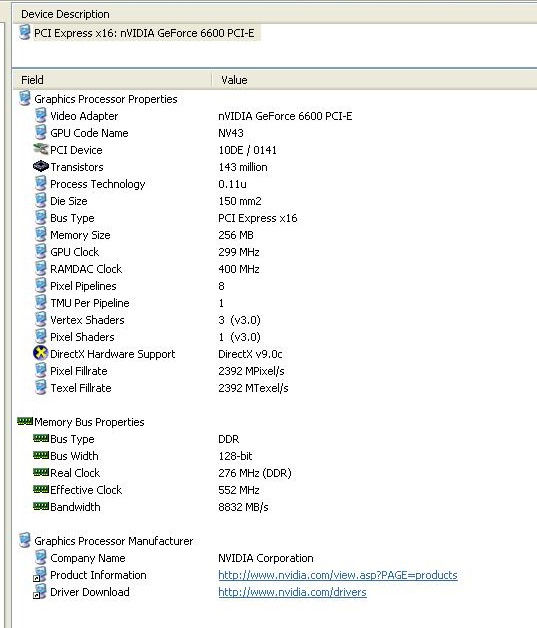The height and width of the screenshot is (628, 537).
Task: Select the Graphics Processor Manufacturer group row
Action: pos(114,541)
